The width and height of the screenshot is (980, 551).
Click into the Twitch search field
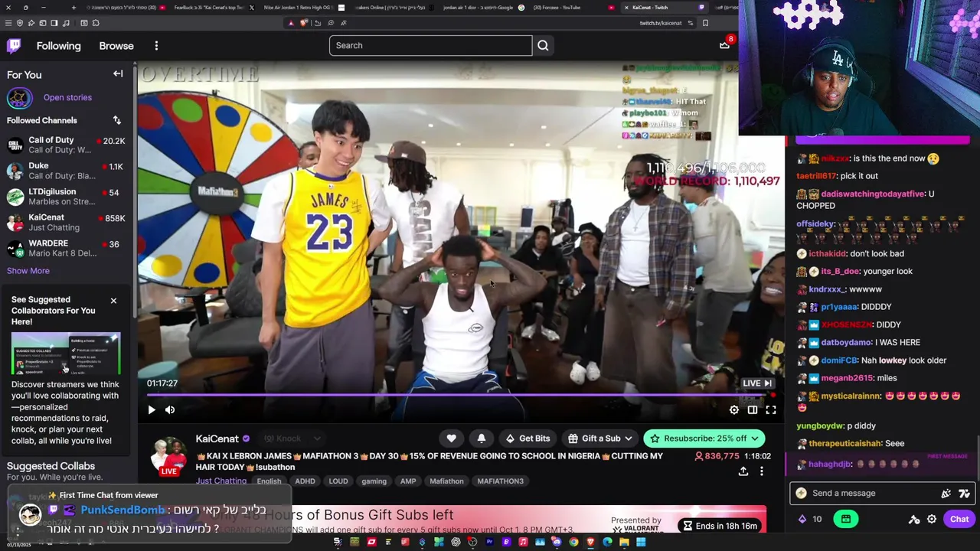430,45
